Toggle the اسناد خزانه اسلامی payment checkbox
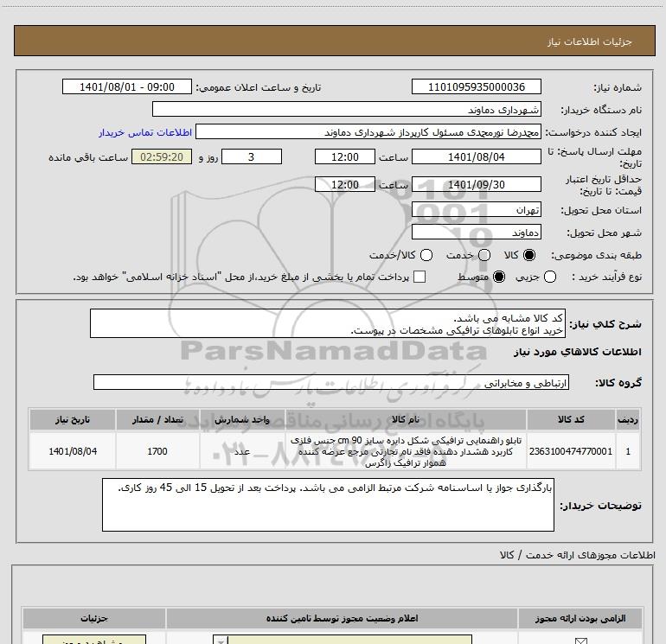The height and width of the screenshot is (644, 666). [419, 277]
